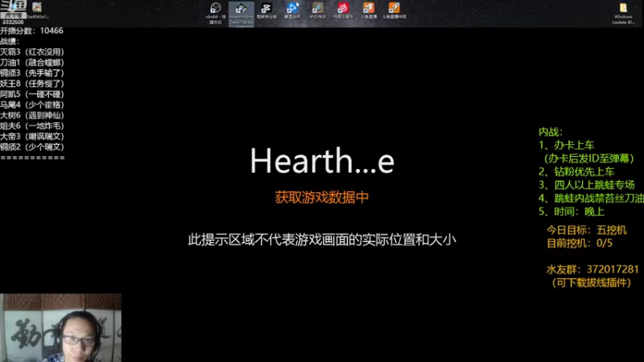Open the Hearthstone Deck Tracker shortcut
This screenshot has width=644, height=362.
241,13
